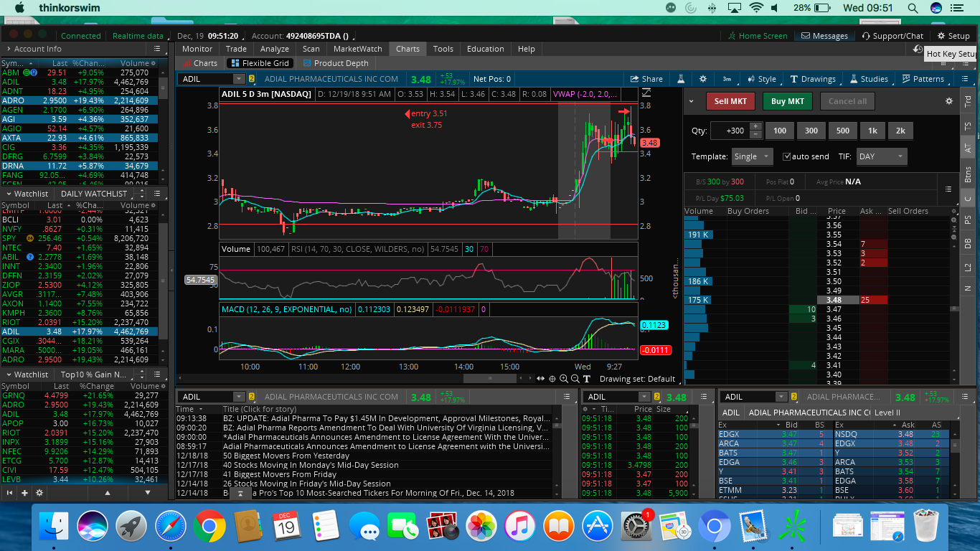Open the TIF DAY dropdown
The image size is (980, 551).
(881, 156)
